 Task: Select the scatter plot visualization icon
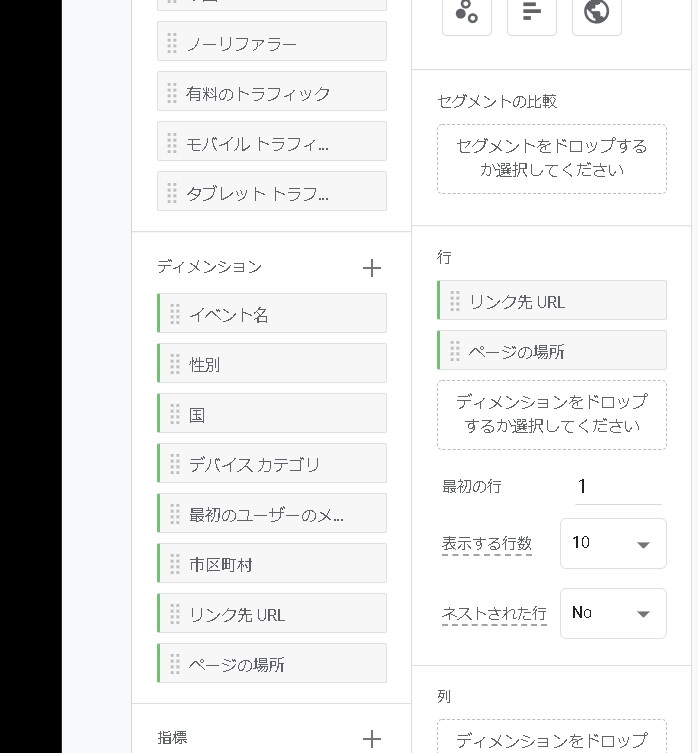tap(466, 12)
